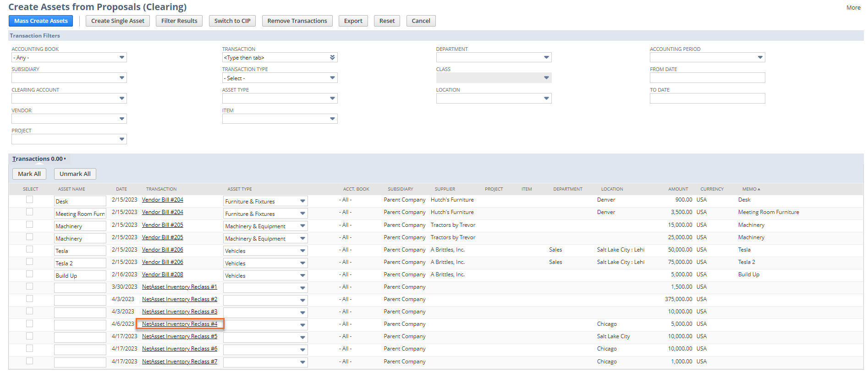868x373 pixels.
Task: Open the Asset Type filter dropdown
Action: tap(333, 99)
